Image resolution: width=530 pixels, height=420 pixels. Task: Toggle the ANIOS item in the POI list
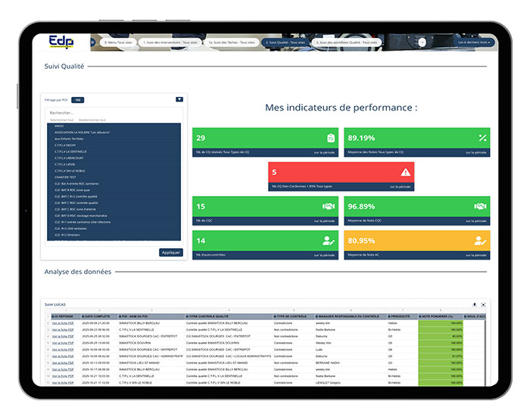coord(60,126)
